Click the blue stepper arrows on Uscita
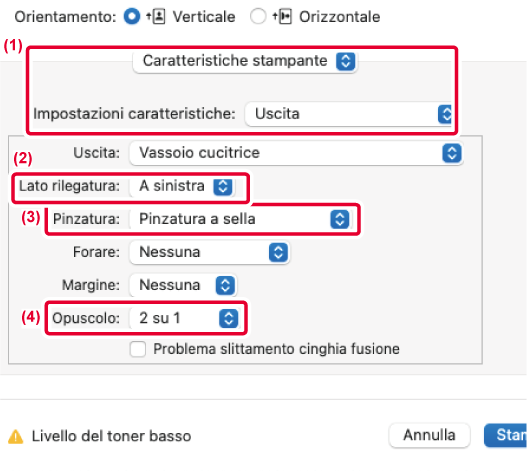This screenshot has width=527, height=471. [452, 153]
